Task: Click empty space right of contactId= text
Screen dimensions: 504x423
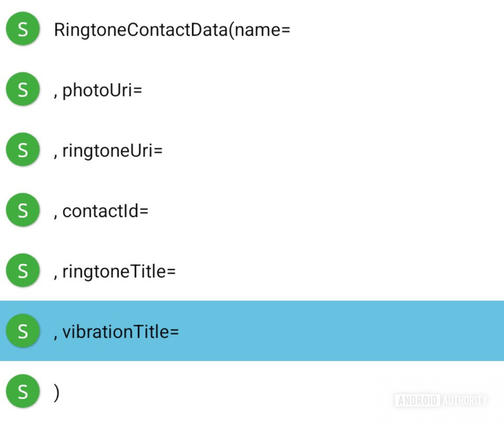Action: click(x=315, y=211)
